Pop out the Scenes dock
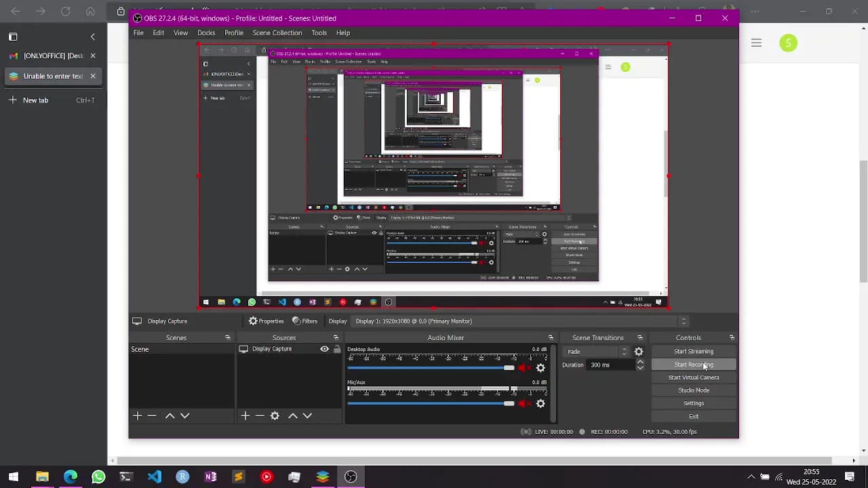The image size is (868, 488). pos(228,338)
